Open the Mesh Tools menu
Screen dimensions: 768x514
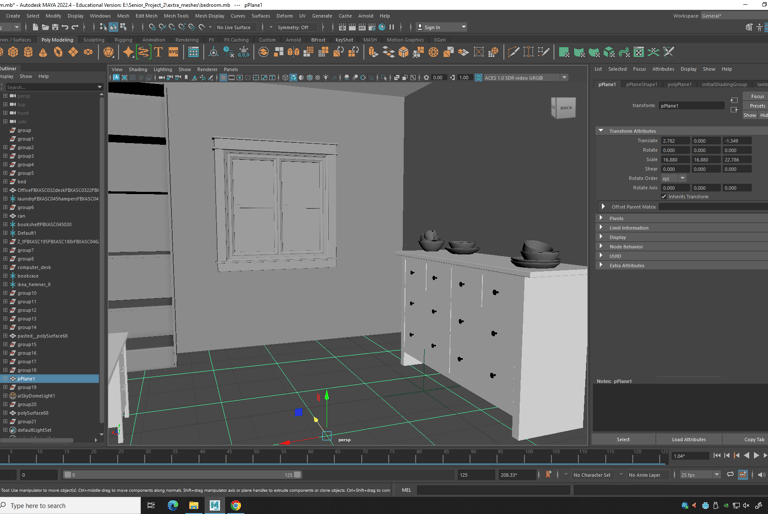(x=176, y=16)
